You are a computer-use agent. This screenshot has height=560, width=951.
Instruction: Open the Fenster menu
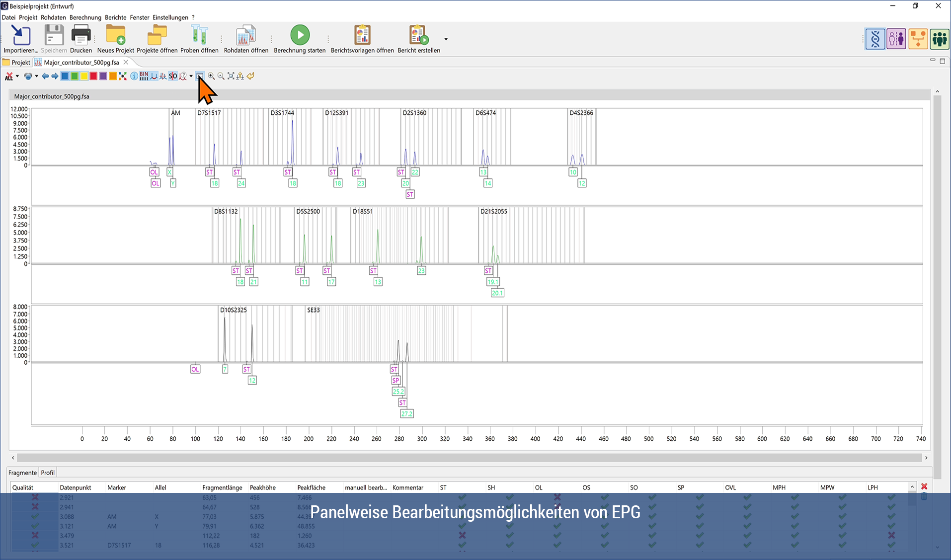click(140, 17)
